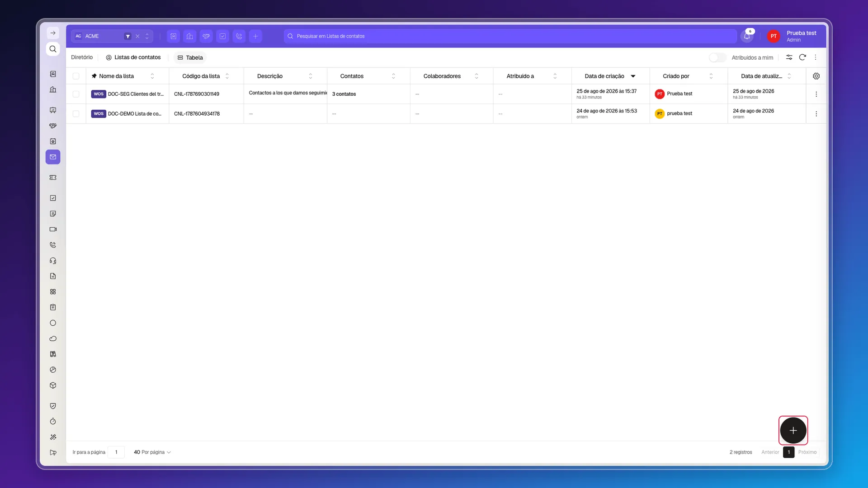
Task: Open the headset support icon in the sidebar
Action: point(53,261)
